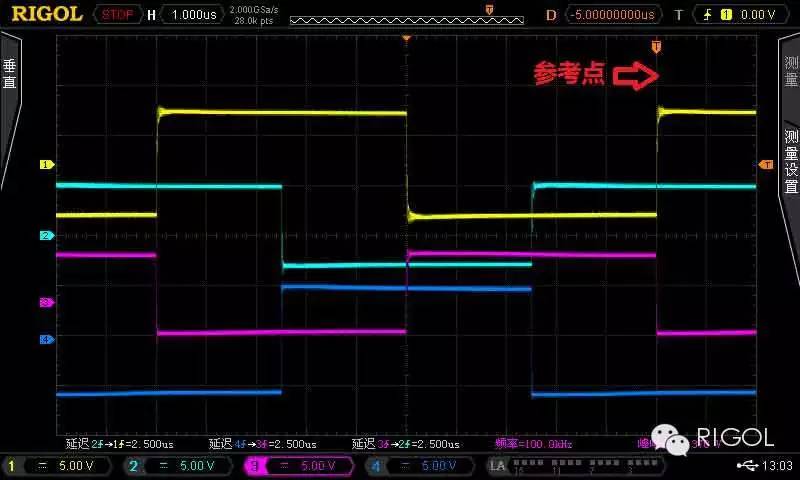Screen dimensions: 800x480
Task: Select the channel 2 cyan ground-level marker
Action: 47,235
